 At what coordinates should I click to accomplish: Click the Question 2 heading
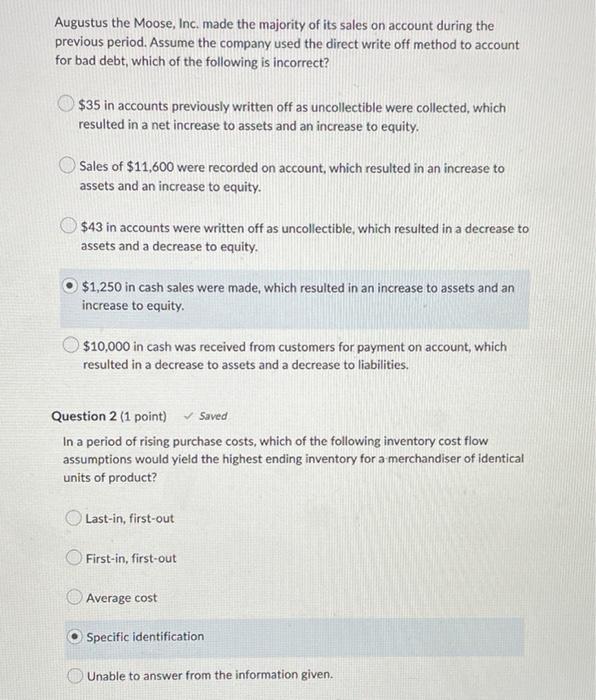(x=84, y=416)
